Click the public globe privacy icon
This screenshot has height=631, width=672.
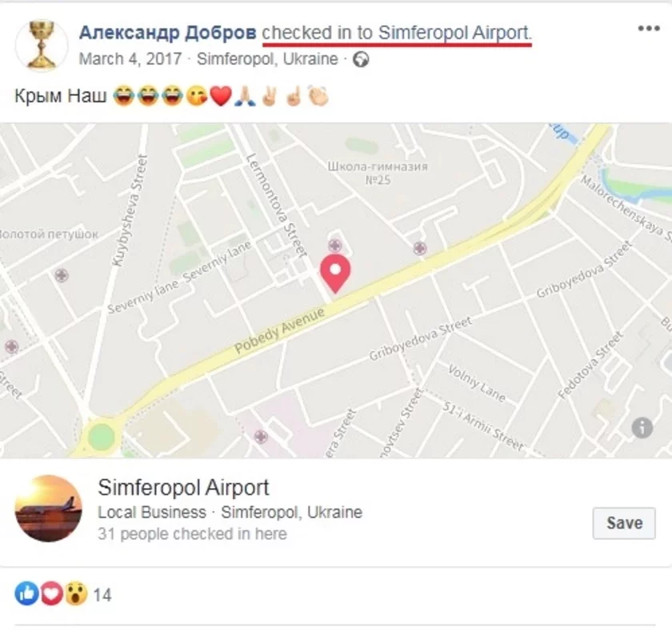[361, 59]
